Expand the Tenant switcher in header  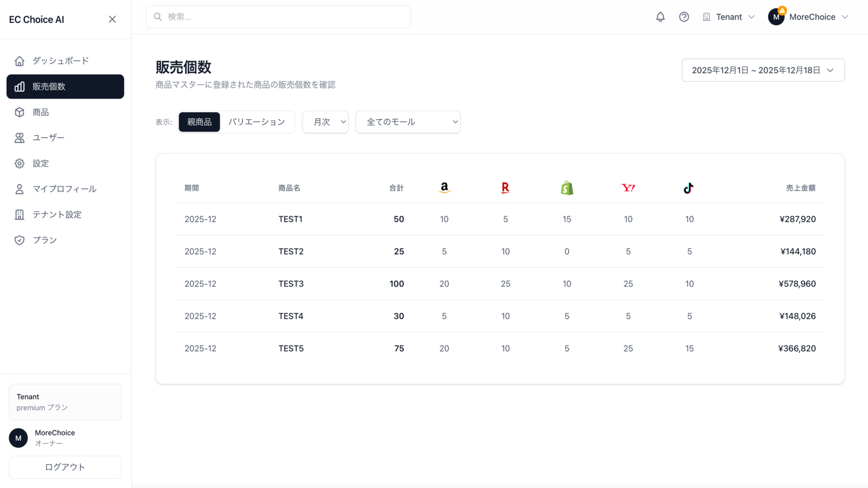tap(729, 17)
